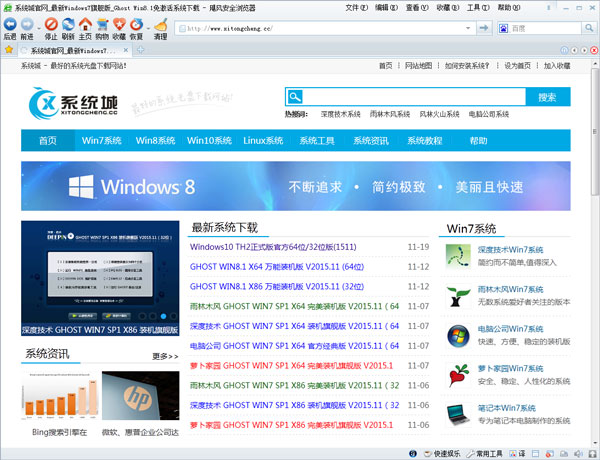Expand the address bar history dropdown
Image resolution: width=600 pixels, height=460 pixels.
coord(468,28)
